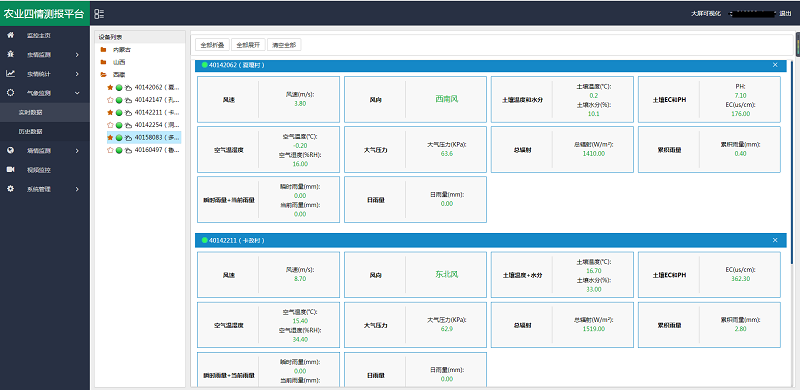Click the line chart statistics icon
The height and width of the screenshot is (390, 800).
(x=11, y=74)
